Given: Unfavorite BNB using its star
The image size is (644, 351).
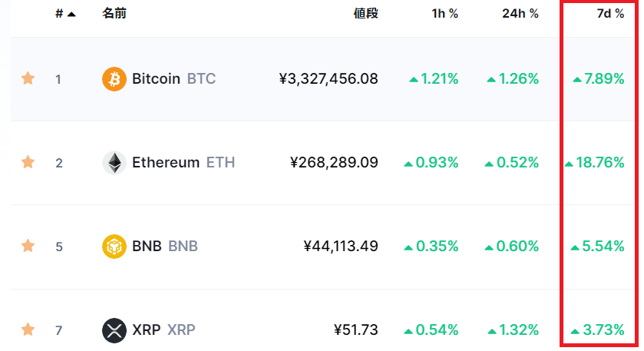Looking at the screenshot, I should pyautogui.click(x=28, y=246).
